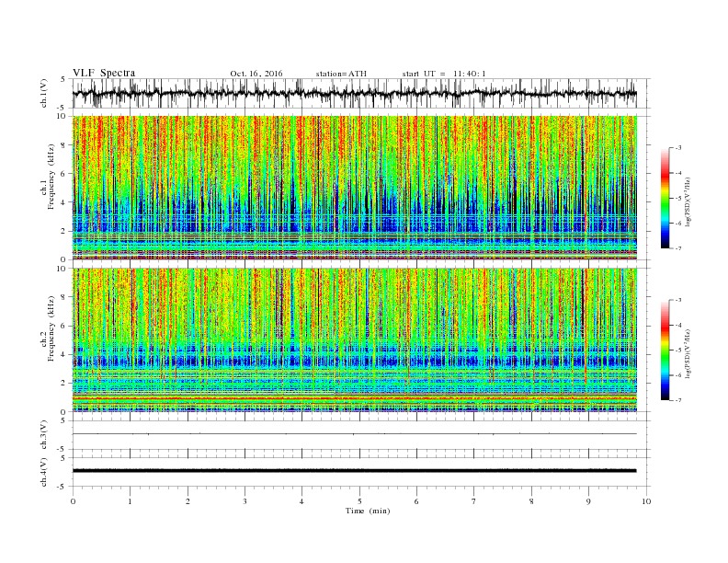728x563 pixels.
Task: Click the "5" tick on the time axis
Action: click(x=359, y=501)
